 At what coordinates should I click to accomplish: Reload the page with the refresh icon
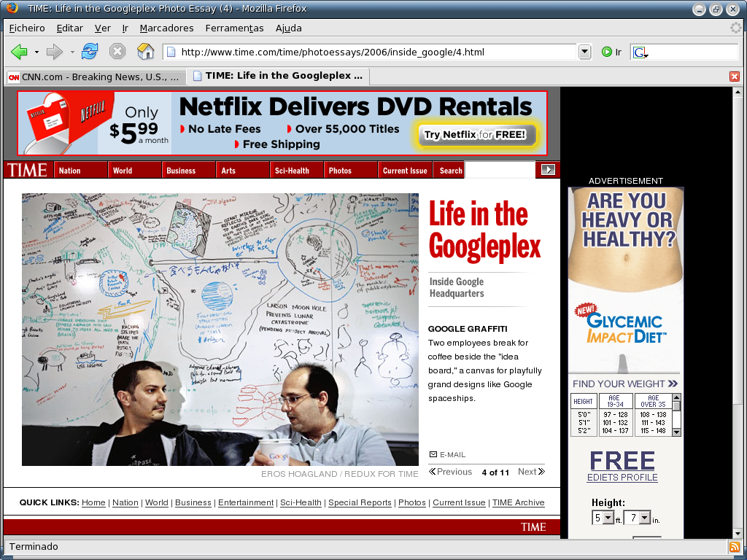(x=90, y=51)
